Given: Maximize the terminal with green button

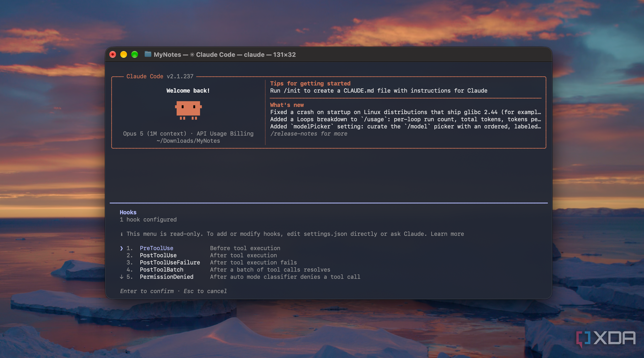Looking at the screenshot, I should [x=135, y=54].
